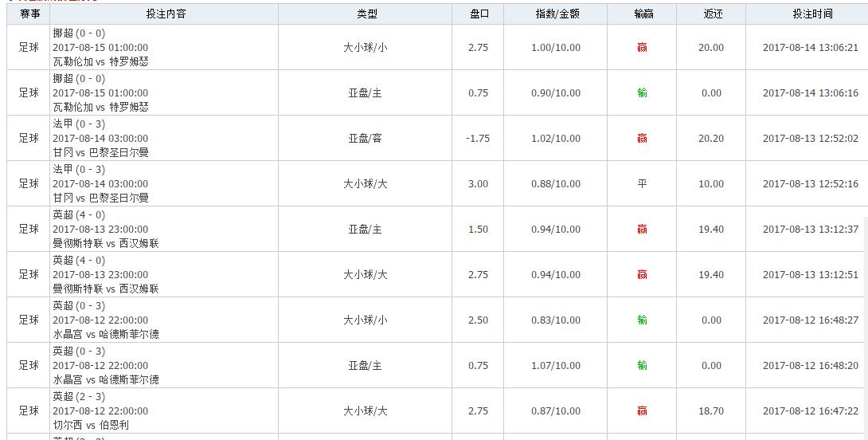Viewport: 868px width, 440px height.
Task: Click the 赛事 column header
Action: 29,14
